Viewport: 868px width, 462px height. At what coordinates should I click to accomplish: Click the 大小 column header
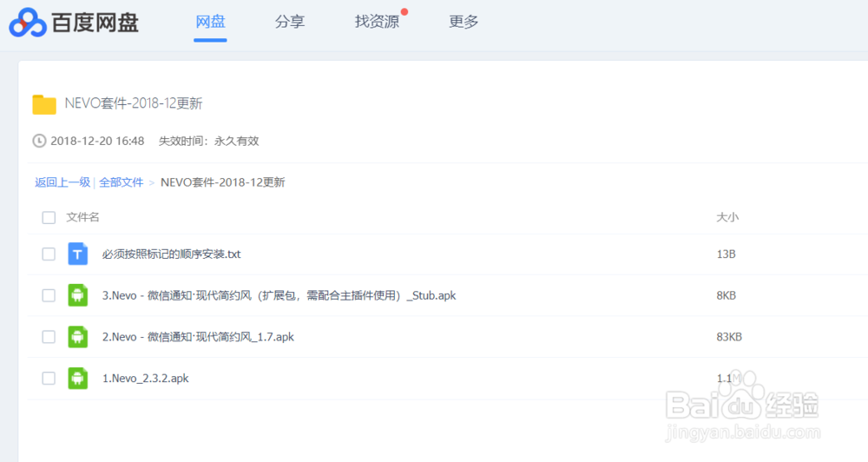click(x=727, y=217)
